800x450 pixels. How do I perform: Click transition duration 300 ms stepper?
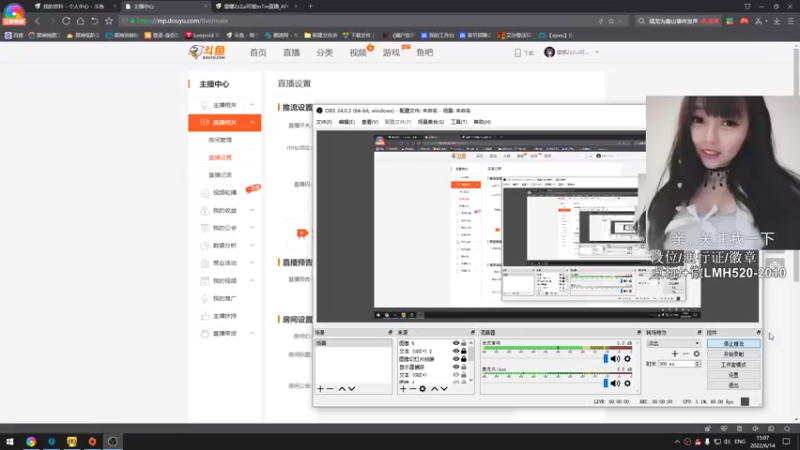tap(697, 364)
